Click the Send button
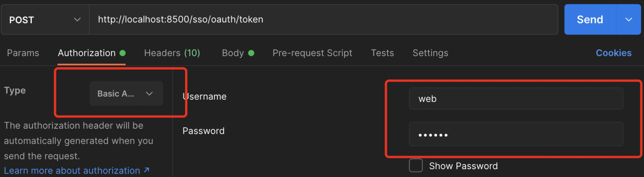 590,19
